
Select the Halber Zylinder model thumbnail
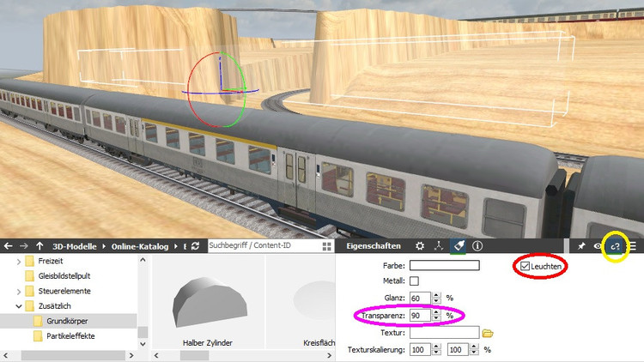(x=209, y=302)
